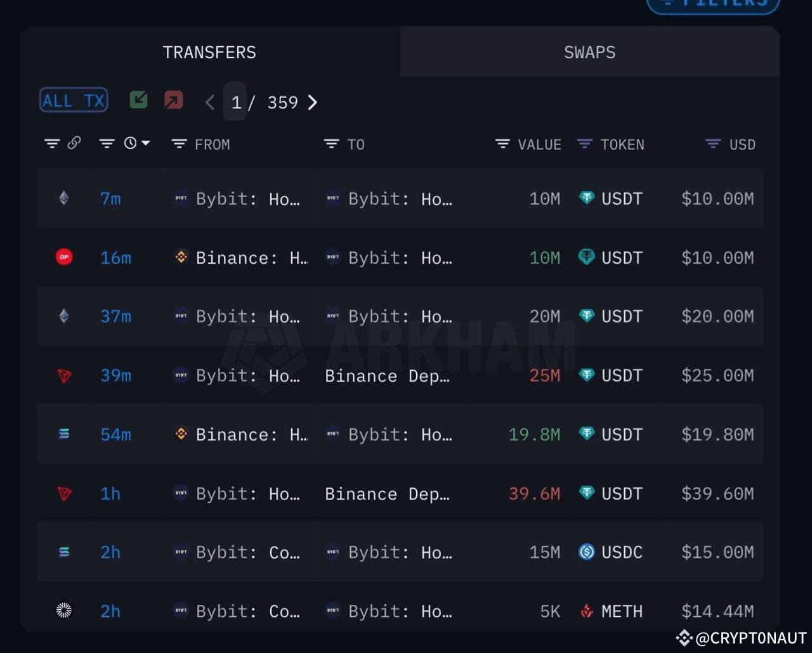Image resolution: width=812 pixels, height=653 pixels.
Task: Click the Tron chain icon on the 39m row
Action: click(63, 375)
